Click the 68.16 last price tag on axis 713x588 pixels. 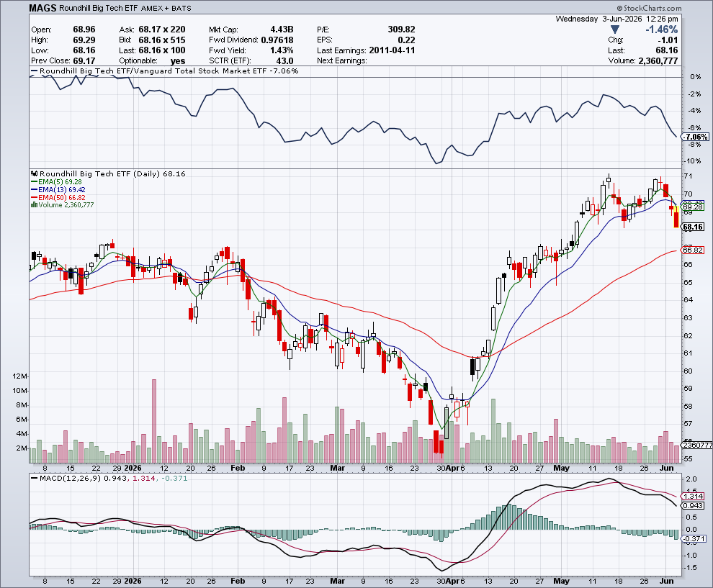pyautogui.click(x=693, y=227)
